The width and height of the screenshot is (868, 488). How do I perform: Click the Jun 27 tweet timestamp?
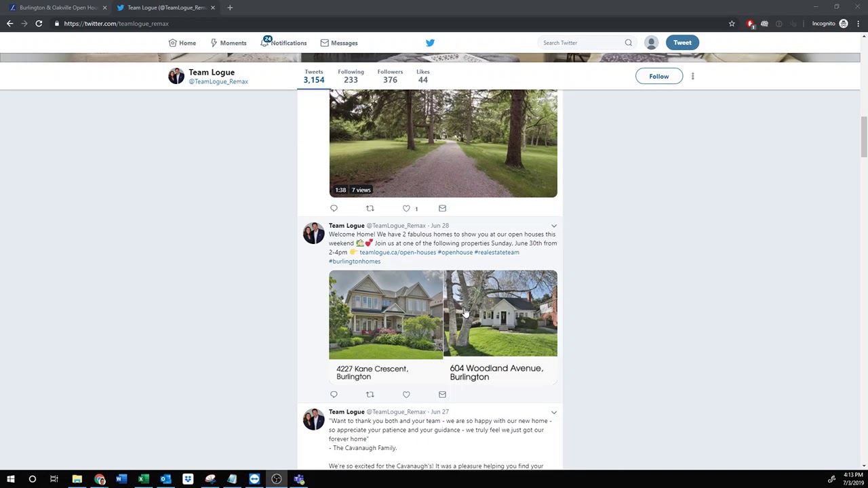pyautogui.click(x=439, y=412)
